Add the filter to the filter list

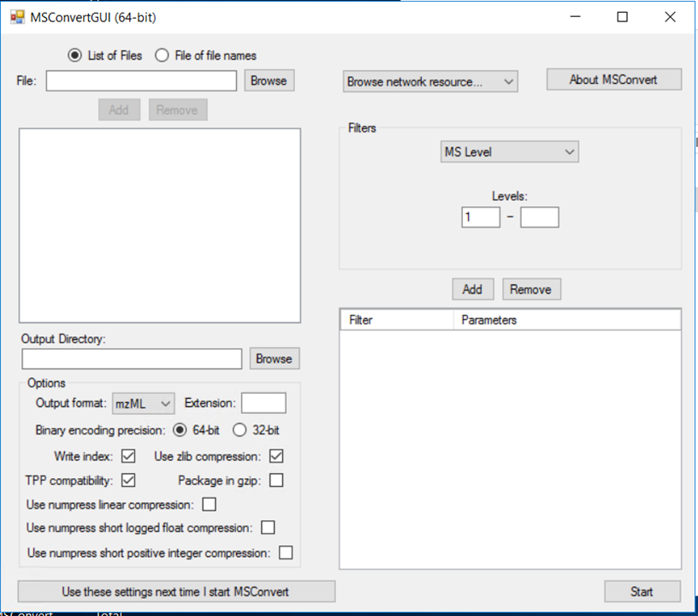(x=472, y=289)
